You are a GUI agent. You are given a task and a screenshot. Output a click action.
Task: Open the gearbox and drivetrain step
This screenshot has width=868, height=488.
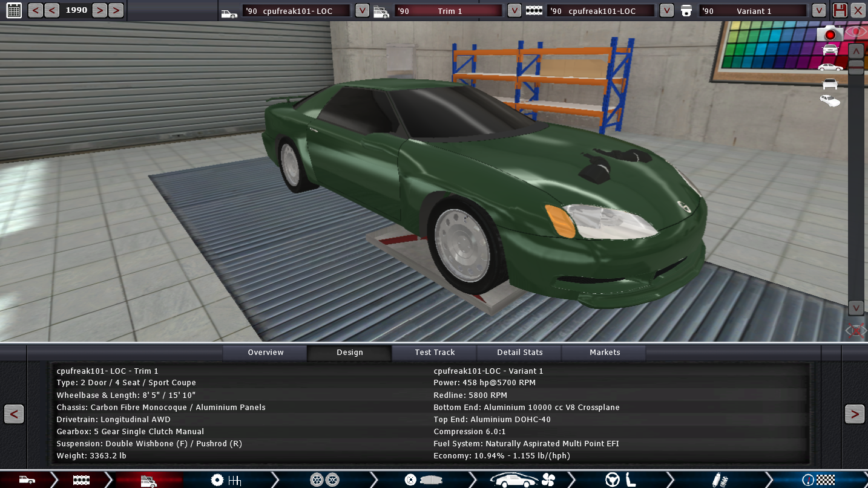pyautogui.click(x=226, y=480)
